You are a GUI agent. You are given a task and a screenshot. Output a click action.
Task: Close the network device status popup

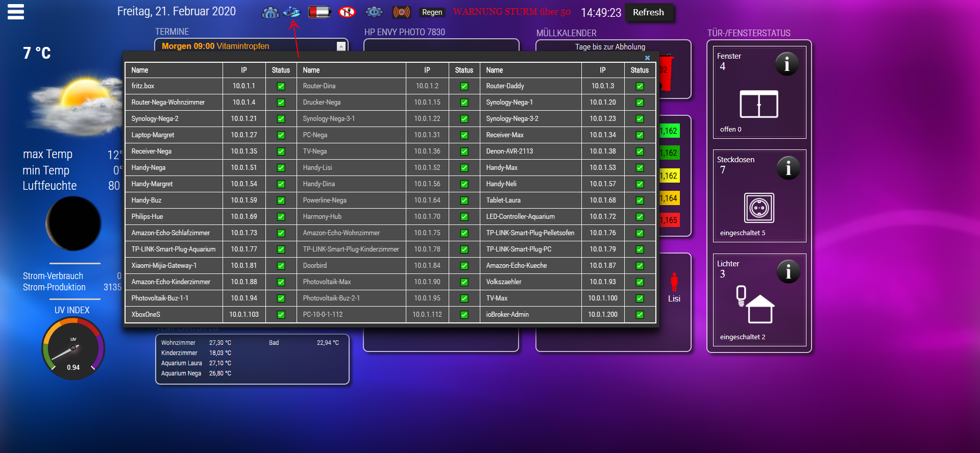point(647,58)
